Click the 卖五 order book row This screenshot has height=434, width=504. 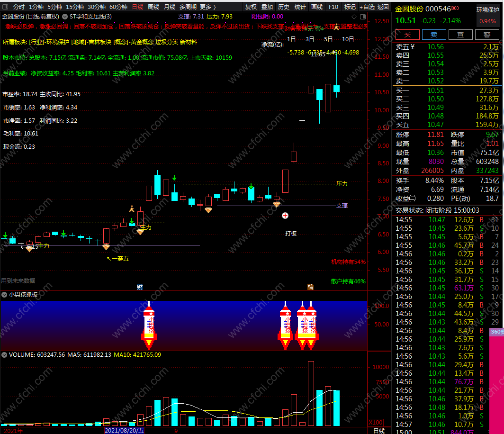coord(447,47)
